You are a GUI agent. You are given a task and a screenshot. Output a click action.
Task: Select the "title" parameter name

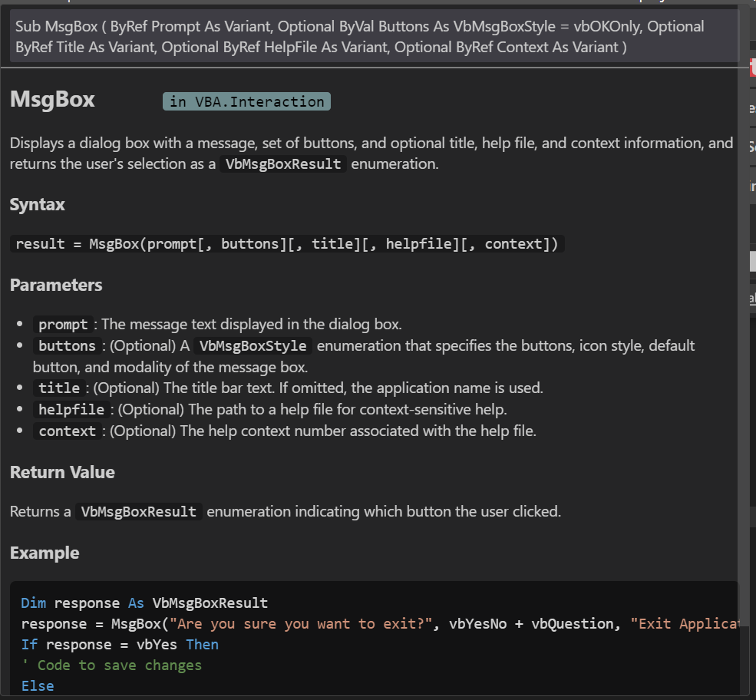59,388
